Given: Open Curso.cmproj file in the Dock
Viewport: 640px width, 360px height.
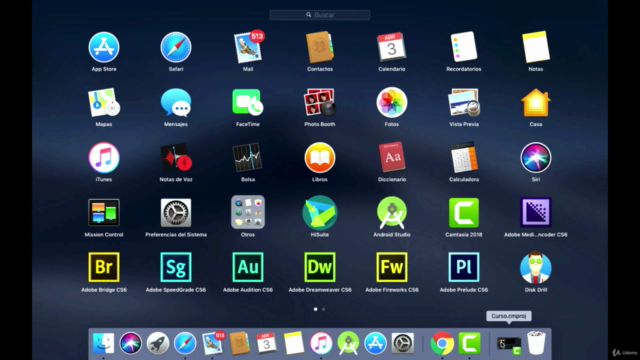Looking at the screenshot, I should coord(509,344).
